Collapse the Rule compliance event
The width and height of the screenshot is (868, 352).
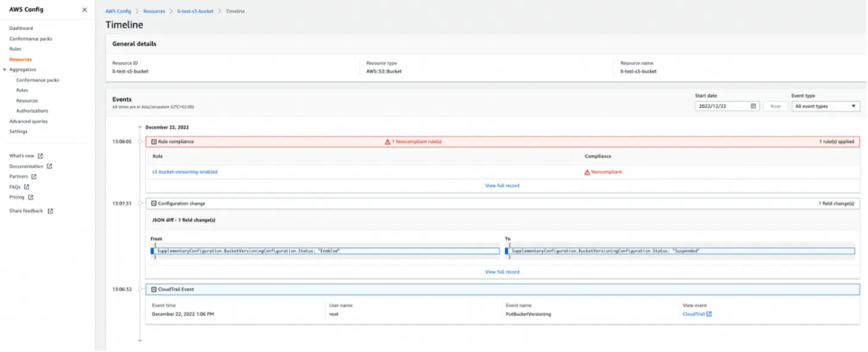point(153,142)
